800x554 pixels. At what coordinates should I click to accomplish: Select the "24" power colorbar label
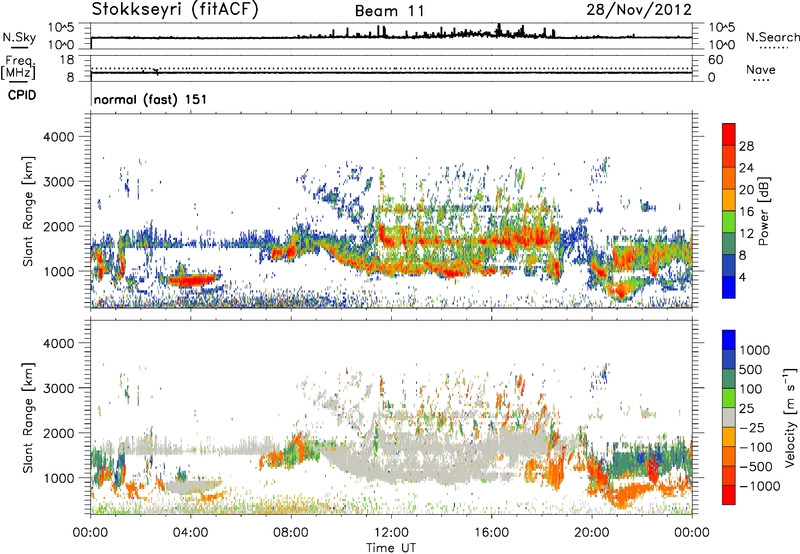pyautogui.click(x=746, y=168)
